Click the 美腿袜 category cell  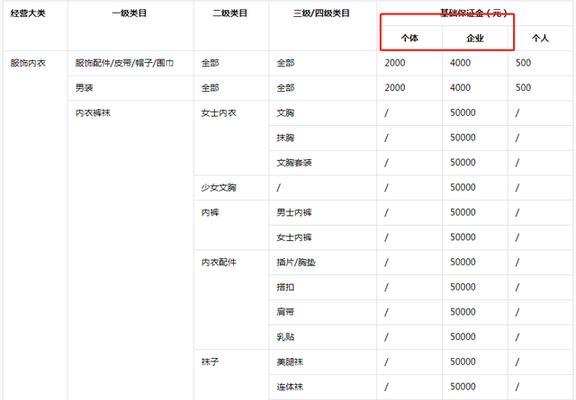coord(290,362)
